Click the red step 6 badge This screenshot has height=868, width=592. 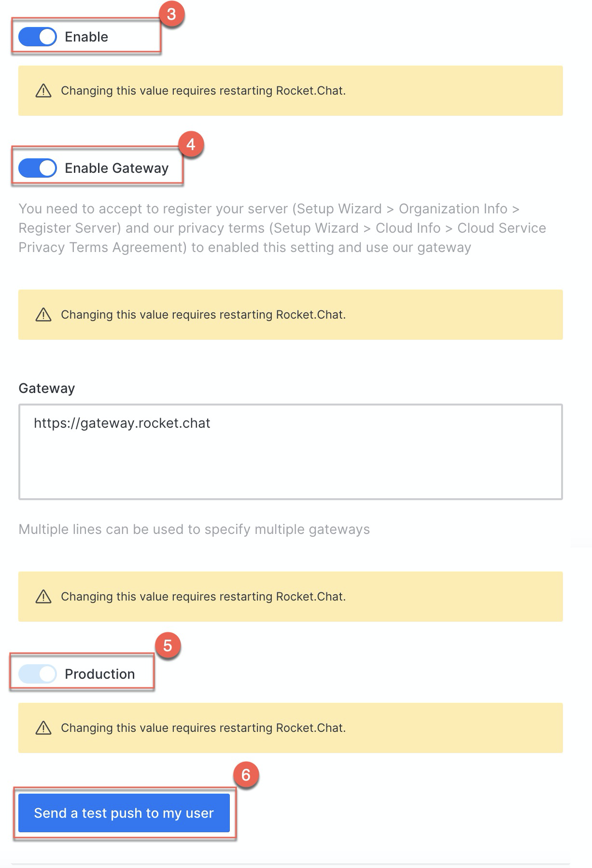246,775
